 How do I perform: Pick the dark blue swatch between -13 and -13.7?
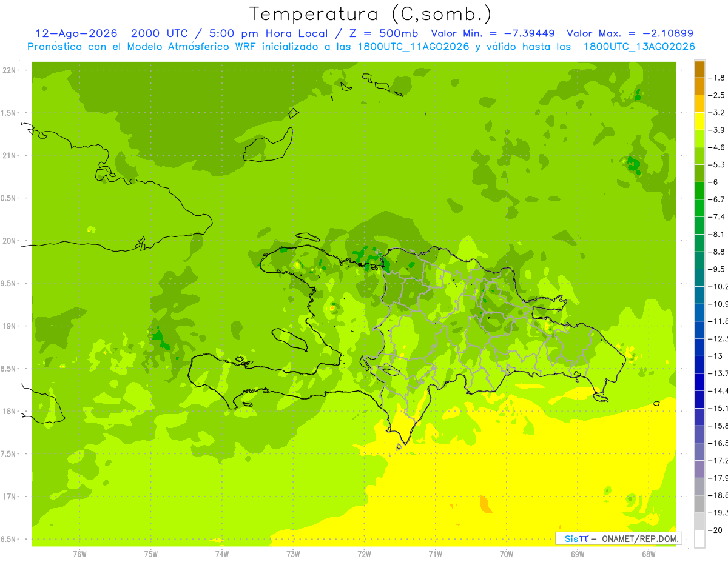click(699, 364)
